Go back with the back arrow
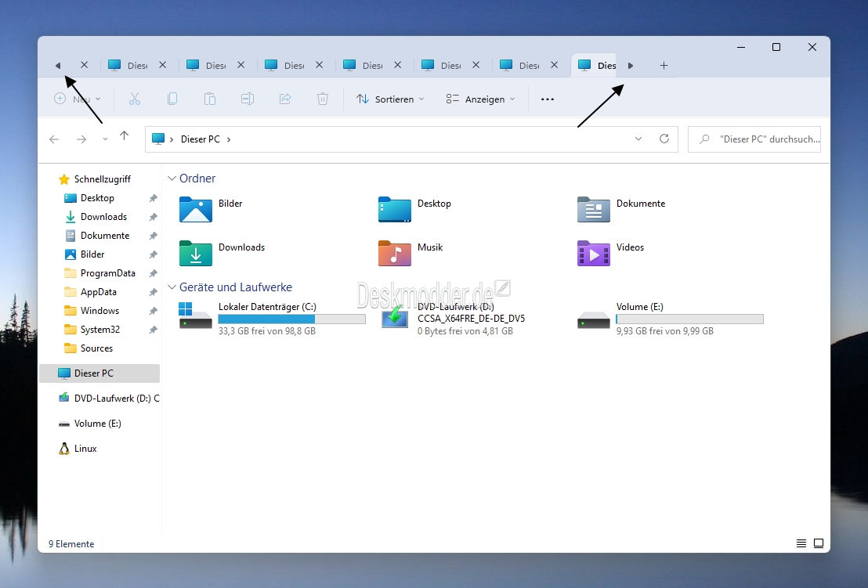 (54, 139)
